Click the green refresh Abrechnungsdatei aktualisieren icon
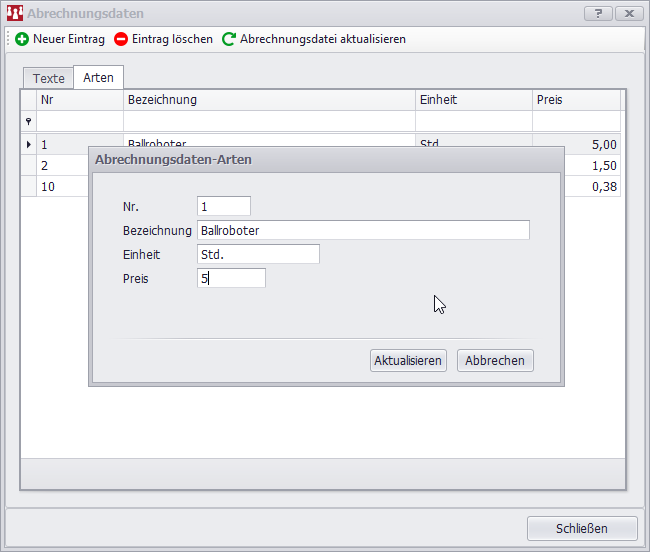 (229, 39)
